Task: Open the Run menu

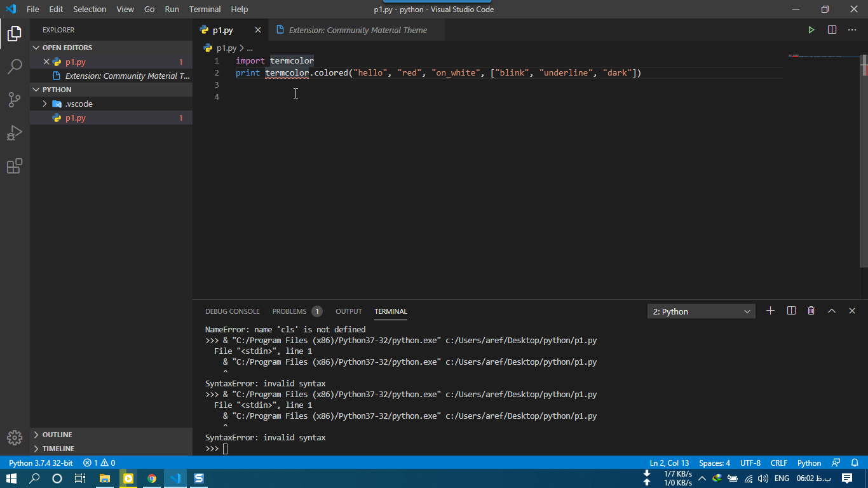Action: pyautogui.click(x=172, y=9)
